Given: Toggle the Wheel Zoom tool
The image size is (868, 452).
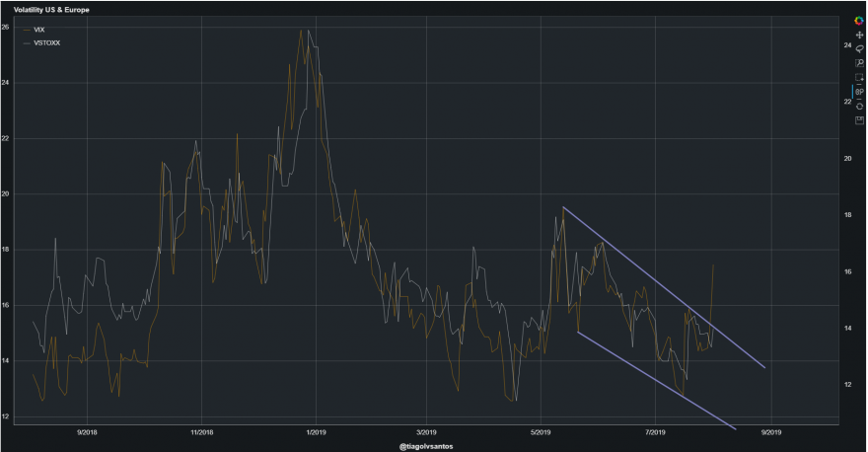Looking at the screenshot, I should point(859,92).
